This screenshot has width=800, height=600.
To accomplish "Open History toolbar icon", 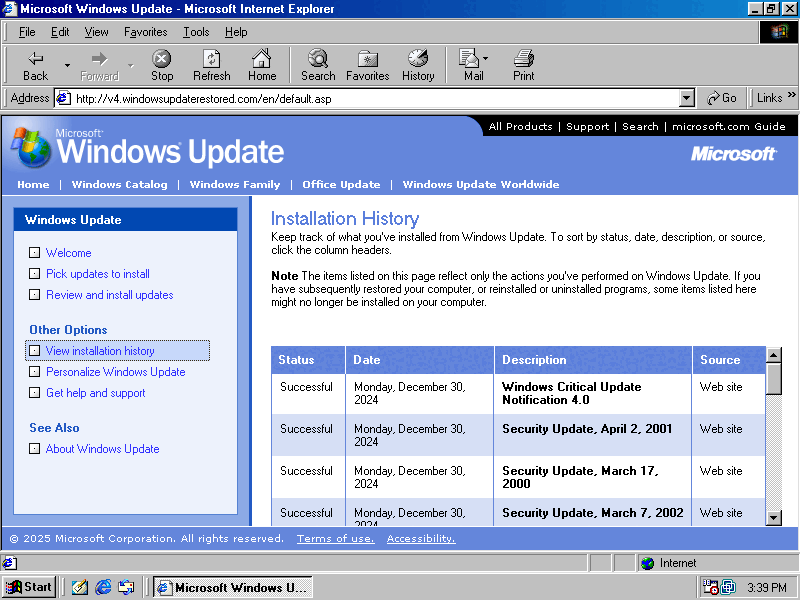I will click(418, 59).
